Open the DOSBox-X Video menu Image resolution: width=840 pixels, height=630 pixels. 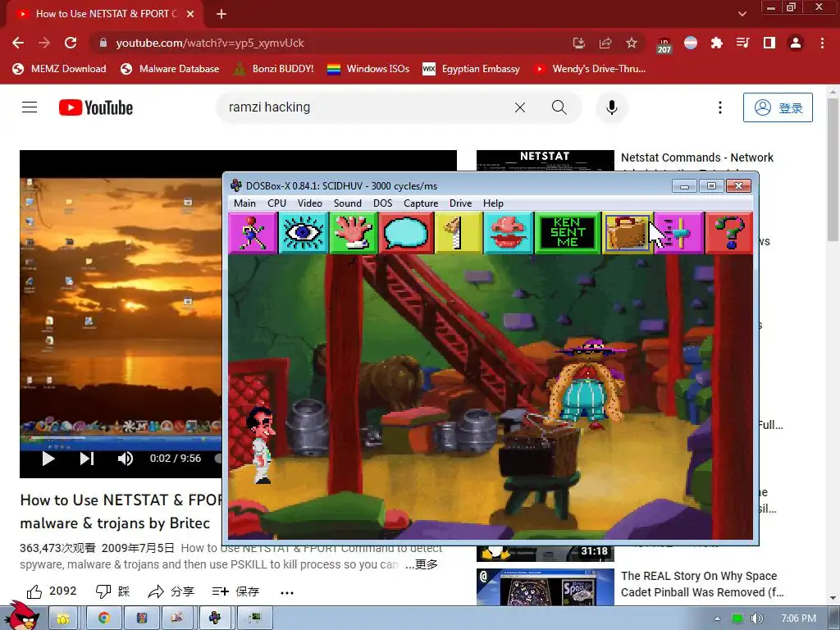click(x=309, y=203)
